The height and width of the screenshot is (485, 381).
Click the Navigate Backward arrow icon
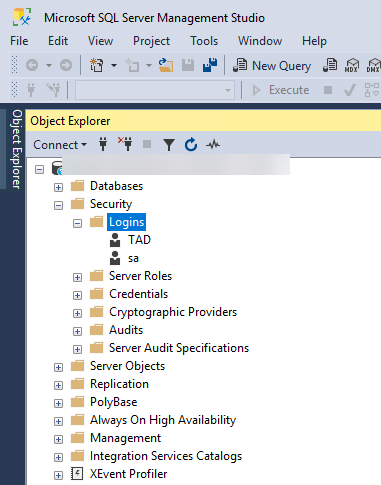click(x=32, y=65)
